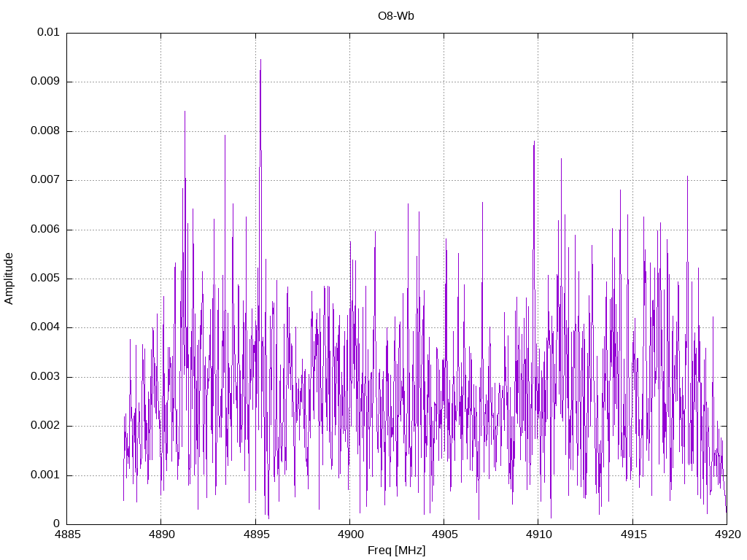The height and width of the screenshot is (560, 747).
Task: Click x-axis tick label 4895
Action: click(x=256, y=534)
